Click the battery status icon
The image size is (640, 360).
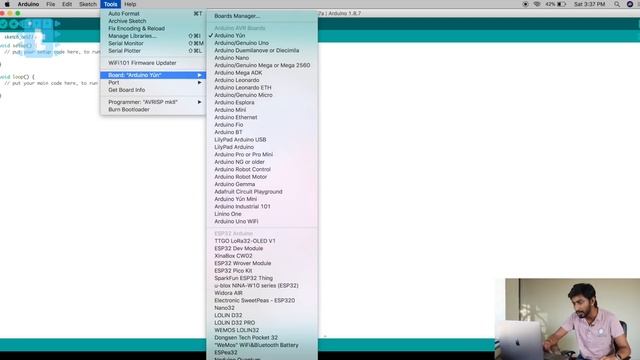tap(562, 4)
